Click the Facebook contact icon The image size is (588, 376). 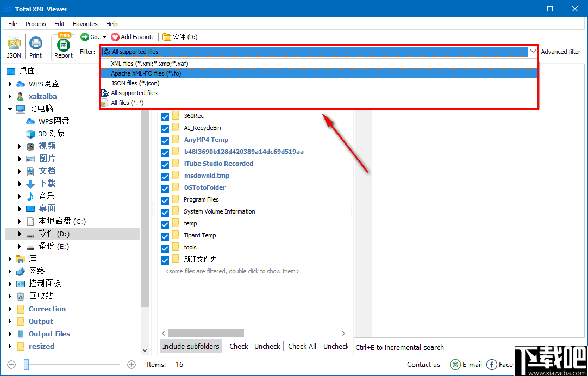pyautogui.click(x=492, y=365)
